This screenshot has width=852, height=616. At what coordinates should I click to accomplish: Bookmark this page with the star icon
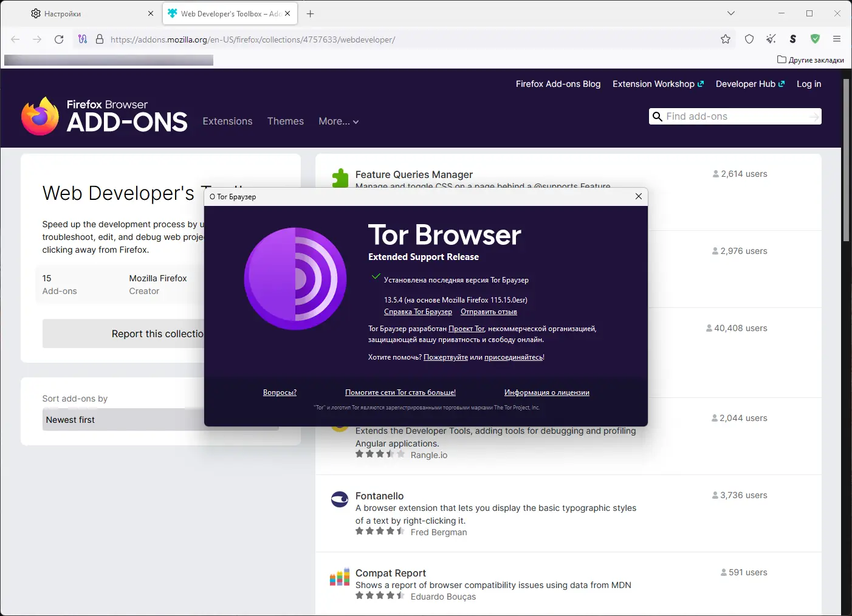click(726, 39)
